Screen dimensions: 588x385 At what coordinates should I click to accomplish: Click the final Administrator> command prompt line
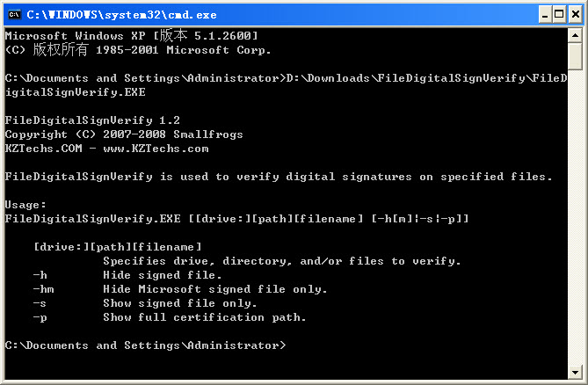[x=145, y=345]
